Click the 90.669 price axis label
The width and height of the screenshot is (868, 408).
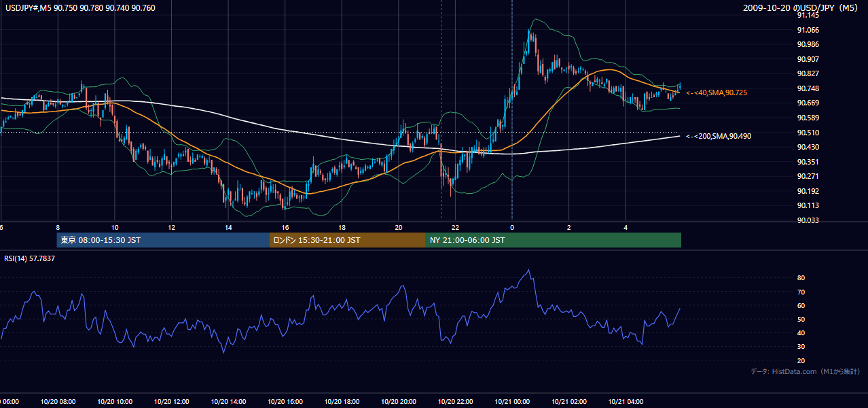point(808,103)
